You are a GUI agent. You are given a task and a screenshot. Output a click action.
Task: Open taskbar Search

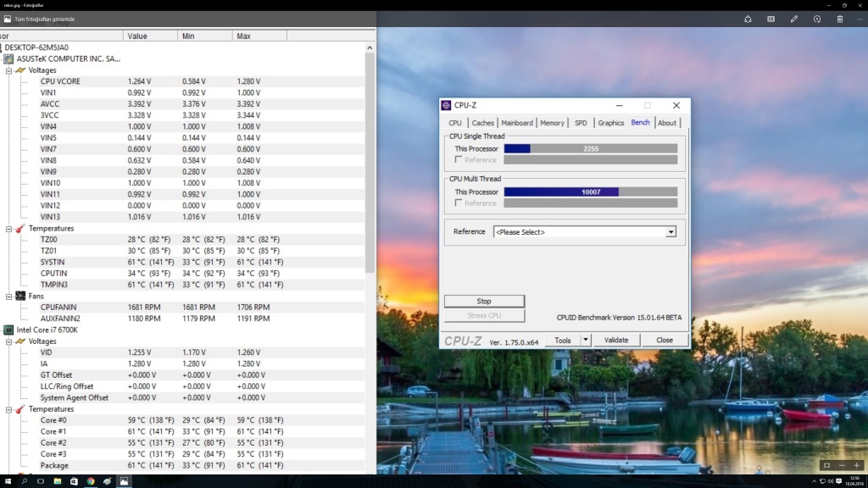[x=25, y=481]
